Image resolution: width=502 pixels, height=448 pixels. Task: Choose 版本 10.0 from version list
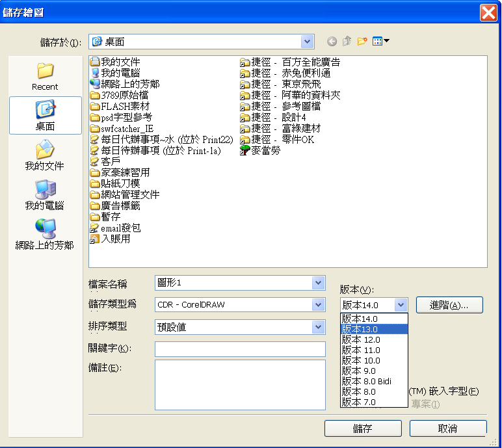(374, 361)
